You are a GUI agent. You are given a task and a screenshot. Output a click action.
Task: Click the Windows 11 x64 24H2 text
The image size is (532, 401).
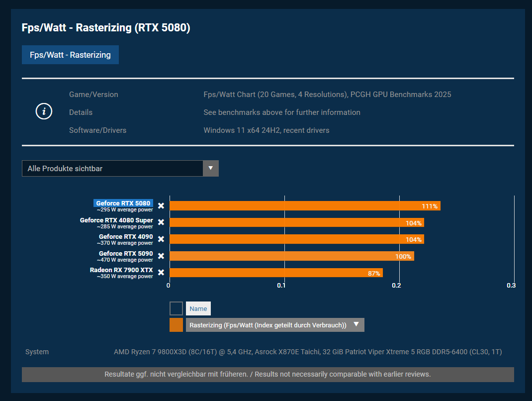[x=266, y=130]
